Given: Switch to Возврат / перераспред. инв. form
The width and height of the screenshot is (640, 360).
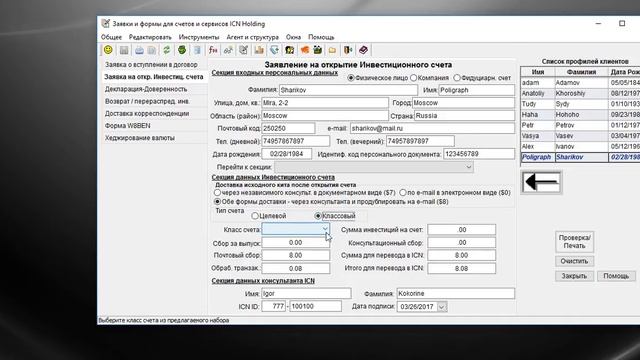Looking at the screenshot, I should [154, 101].
